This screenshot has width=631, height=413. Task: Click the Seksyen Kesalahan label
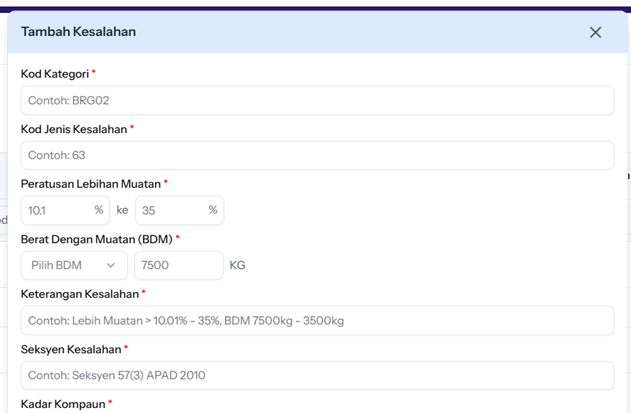pyautogui.click(x=70, y=349)
